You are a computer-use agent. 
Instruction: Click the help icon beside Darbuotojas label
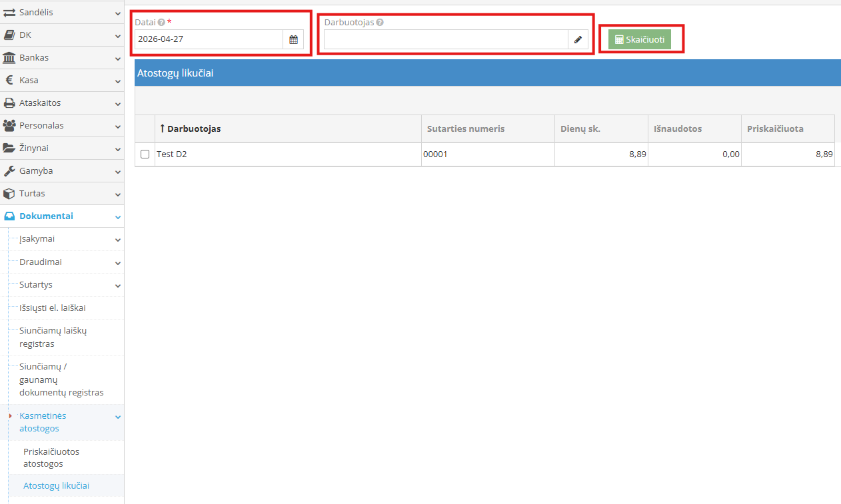[x=380, y=22]
